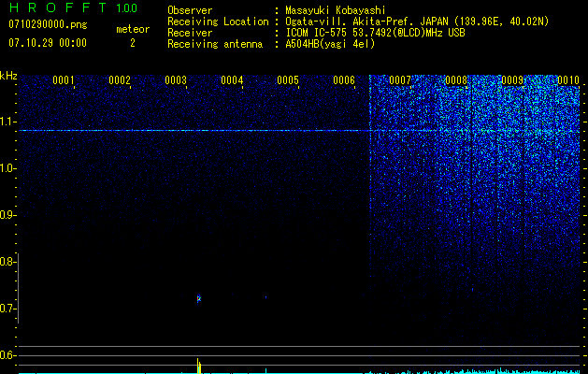Click the ICOM IC-575 53.7492 MHz USB text
The image size is (588, 374).
coord(375,33)
